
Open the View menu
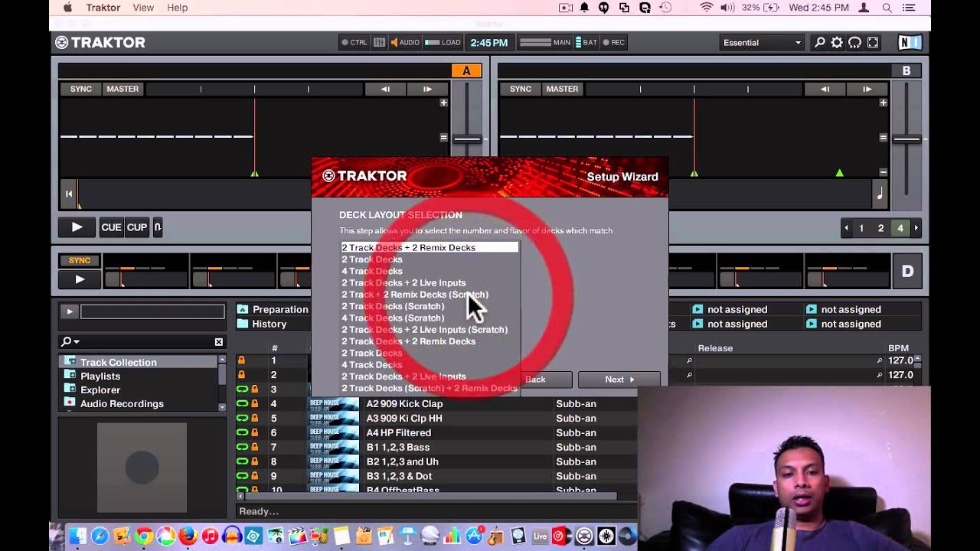pos(143,8)
